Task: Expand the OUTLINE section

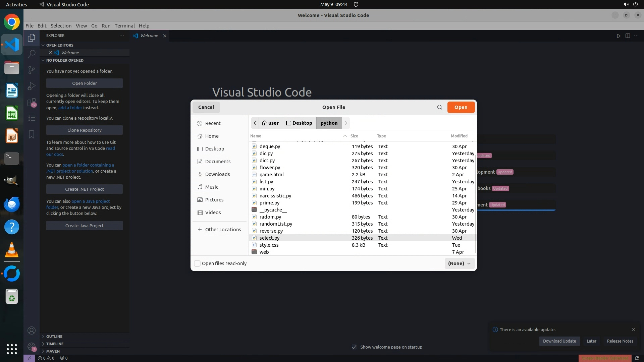Action: [54, 337]
